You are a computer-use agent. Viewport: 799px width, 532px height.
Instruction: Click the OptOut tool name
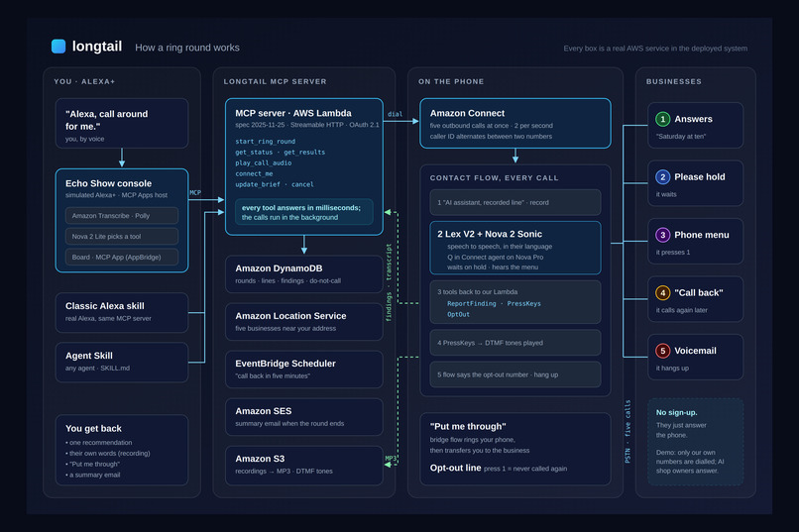coord(458,315)
